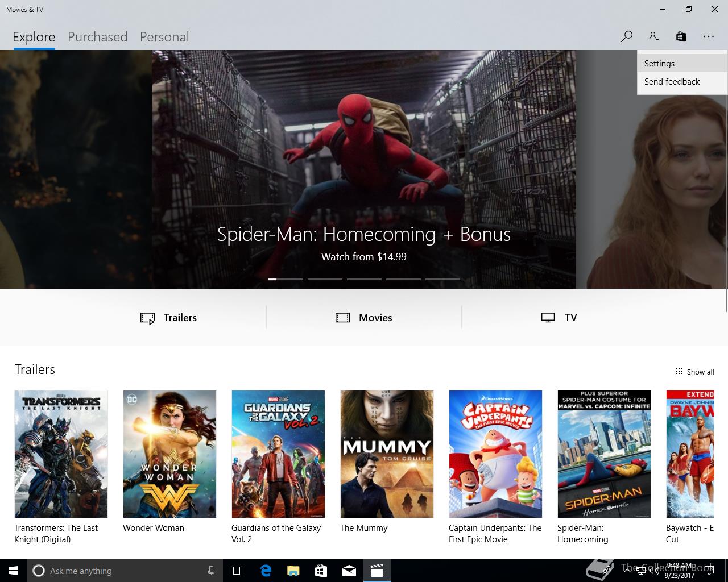Jump to the last carousel slide indicator
728x582 pixels.
tap(442, 279)
